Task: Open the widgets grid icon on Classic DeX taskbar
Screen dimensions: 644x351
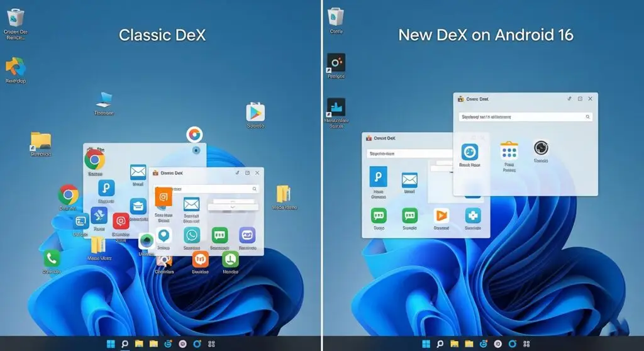Action: coord(211,344)
